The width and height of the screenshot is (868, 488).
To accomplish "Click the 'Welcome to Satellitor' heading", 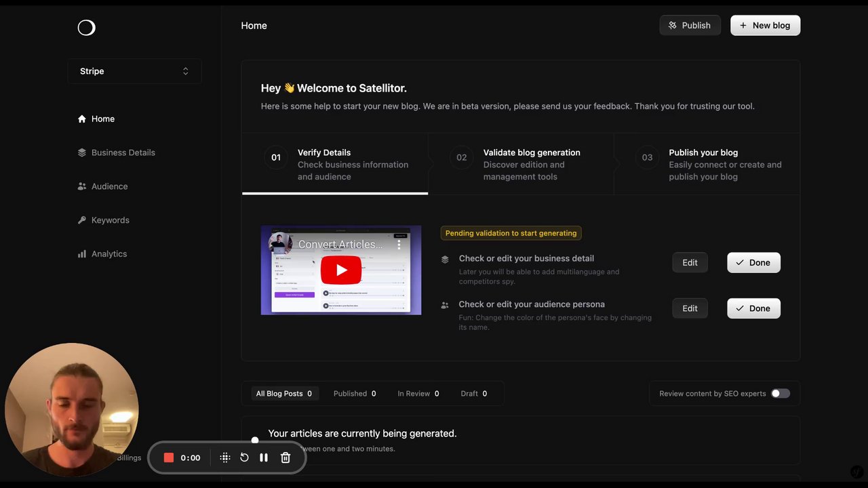I will [334, 88].
